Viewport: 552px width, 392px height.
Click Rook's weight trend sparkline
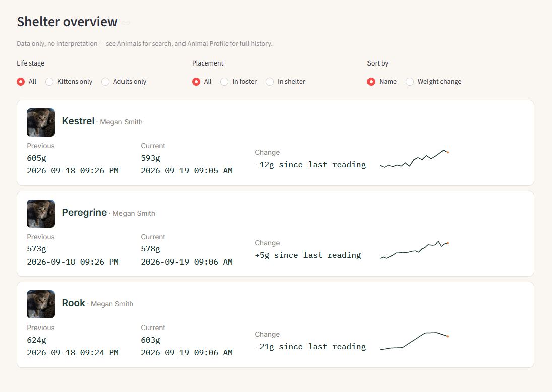pyautogui.click(x=414, y=341)
